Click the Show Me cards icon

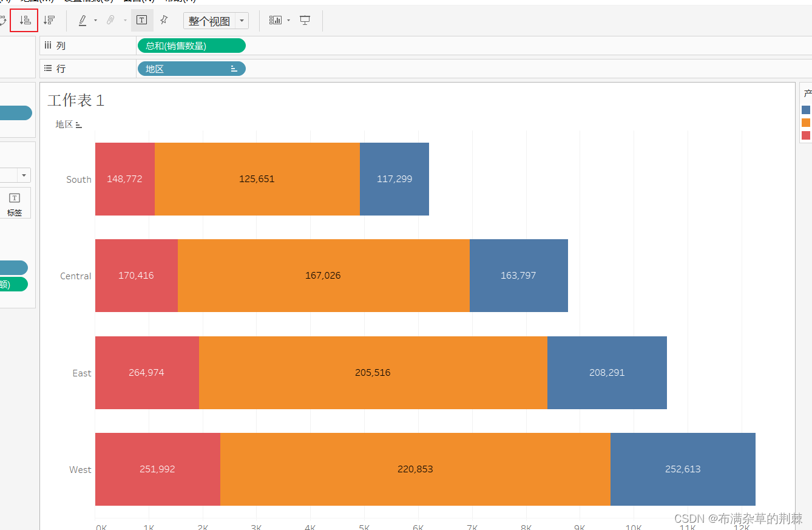tap(276, 20)
